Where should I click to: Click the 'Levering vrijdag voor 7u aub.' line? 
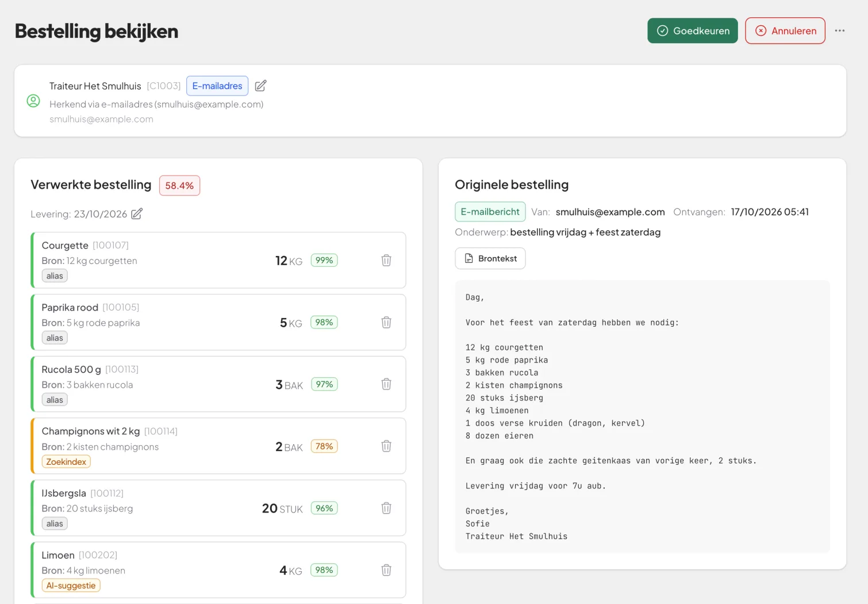(536, 486)
